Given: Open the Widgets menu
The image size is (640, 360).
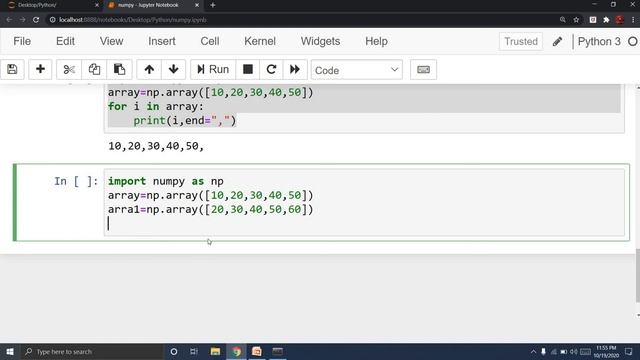Looking at the screenshot, I should (320, 41).
